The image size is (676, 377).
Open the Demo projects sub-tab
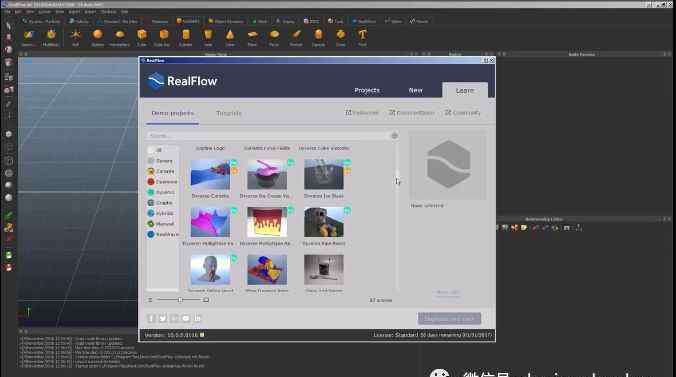coord(172,113)
